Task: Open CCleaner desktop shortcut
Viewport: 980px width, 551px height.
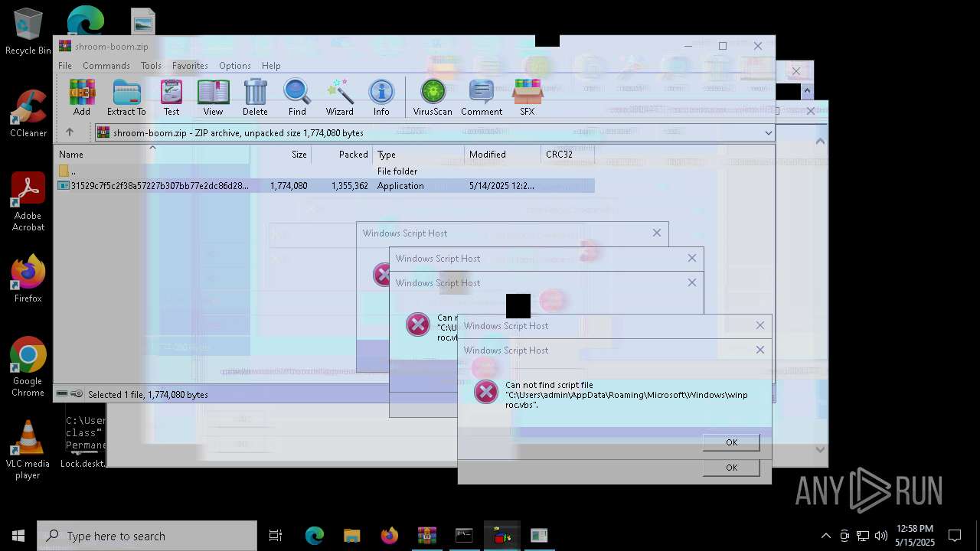Action: [28, 113]
